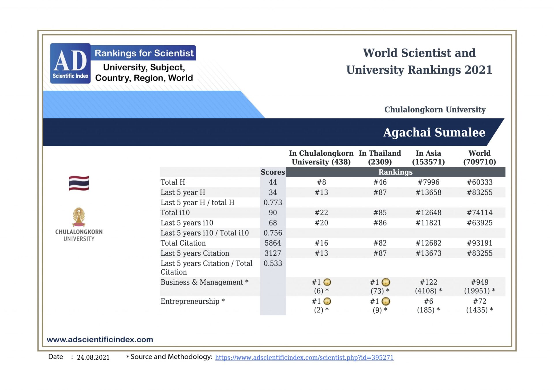Click the #13658 Asia ranking value
Screen dimensions: 554x392
428,192
